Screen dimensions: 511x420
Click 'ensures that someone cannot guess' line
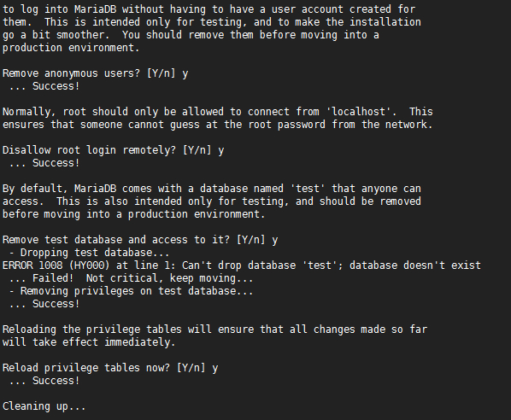(x=218, y=125)
